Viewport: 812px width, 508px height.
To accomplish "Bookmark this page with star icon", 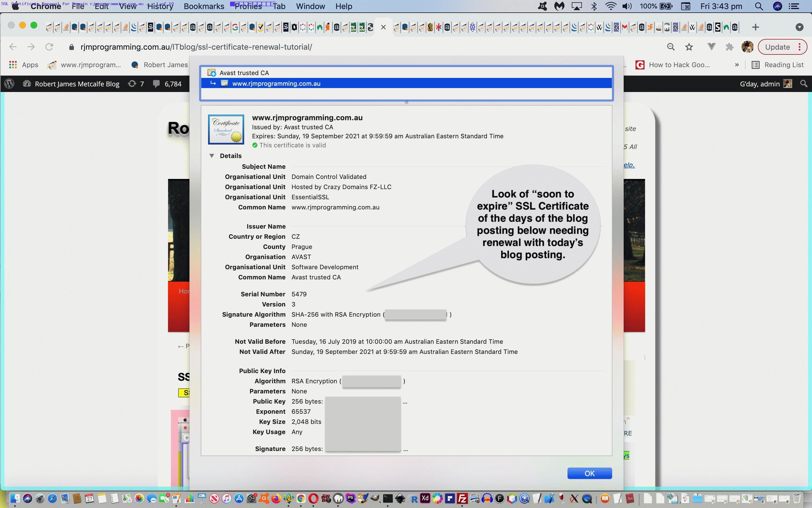I will tap(689, 47).
